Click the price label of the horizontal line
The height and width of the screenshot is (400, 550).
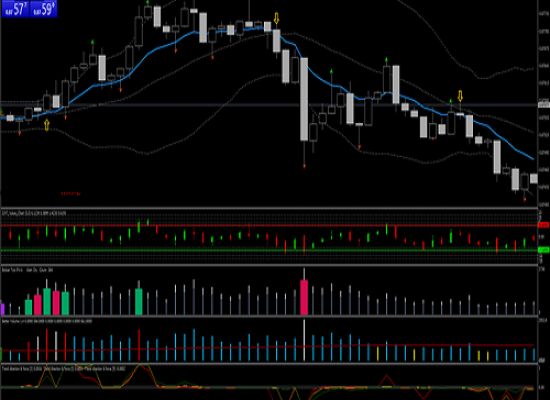544,105
